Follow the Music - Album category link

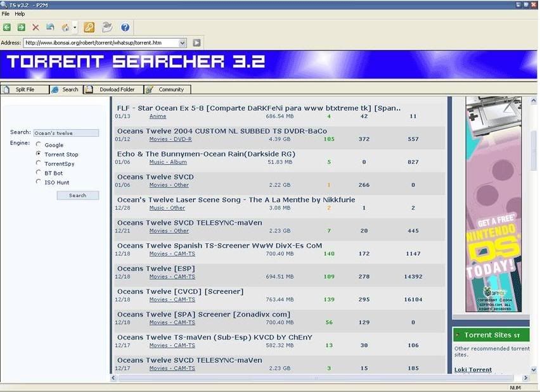(168, 162)
